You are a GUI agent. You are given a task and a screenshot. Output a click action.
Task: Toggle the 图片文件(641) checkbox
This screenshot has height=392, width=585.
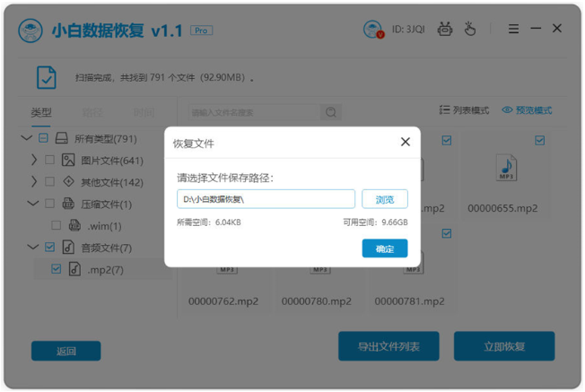coord(50,161)
